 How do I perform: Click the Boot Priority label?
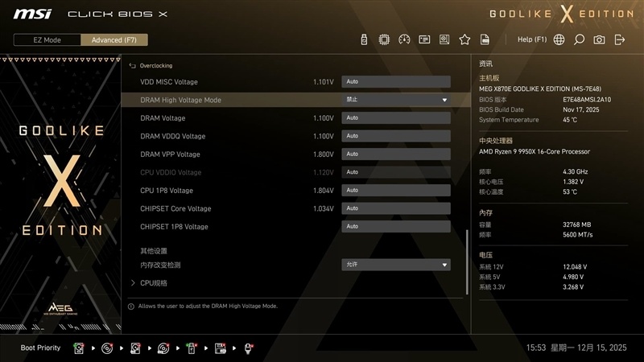40,348
